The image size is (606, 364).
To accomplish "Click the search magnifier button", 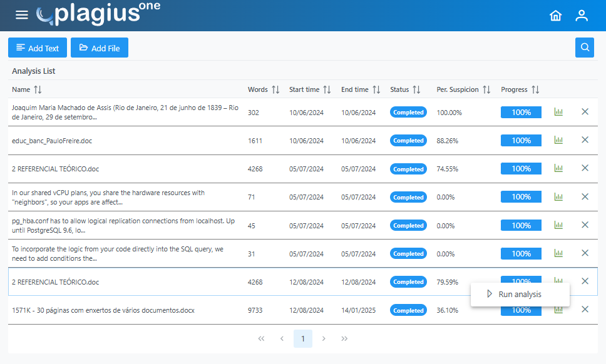I will (584, 48).
